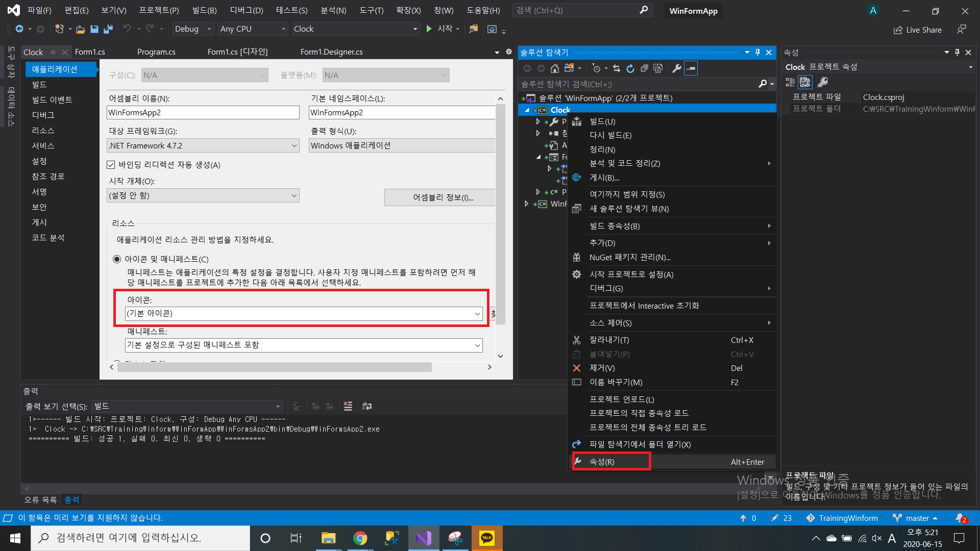Viewport: 980px width, 551px height.
Task: Switch to the Form1.Designer.cs tab
Action: point(331,52)
